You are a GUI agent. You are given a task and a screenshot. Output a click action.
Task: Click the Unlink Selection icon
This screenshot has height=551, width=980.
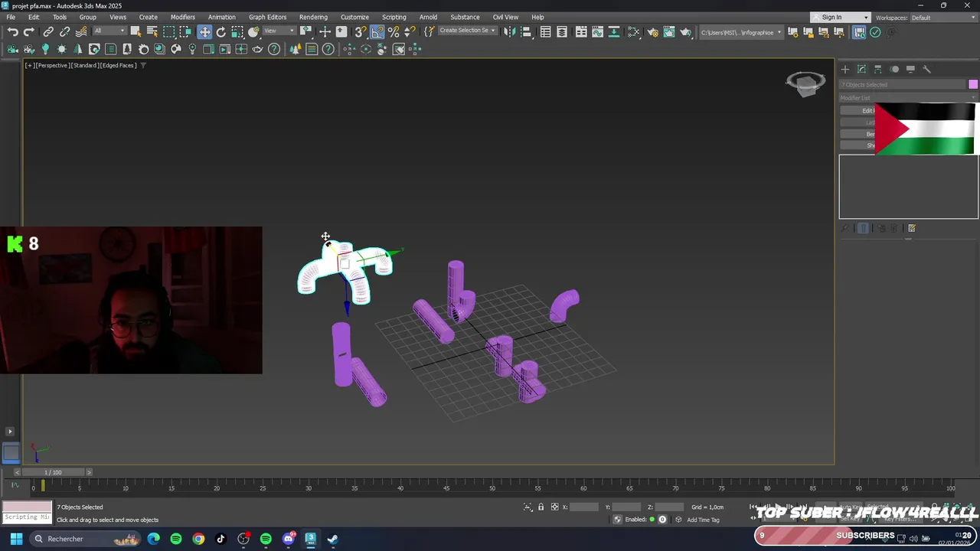[64, 31]
